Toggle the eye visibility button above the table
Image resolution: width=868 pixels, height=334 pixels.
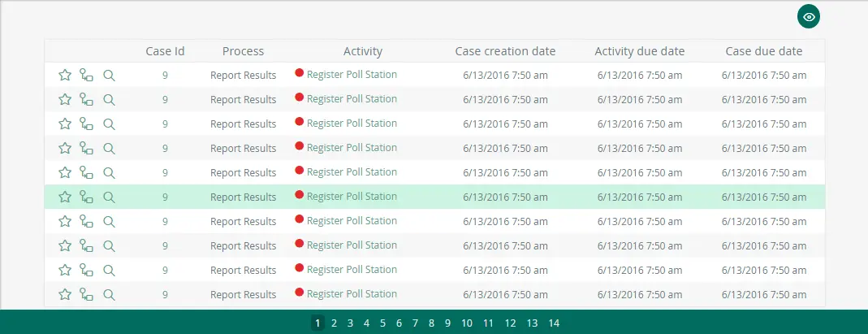tap(808, 17)
